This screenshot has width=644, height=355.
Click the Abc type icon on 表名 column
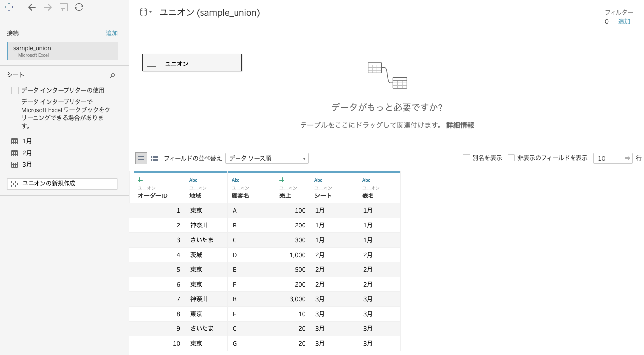point(366,180)
